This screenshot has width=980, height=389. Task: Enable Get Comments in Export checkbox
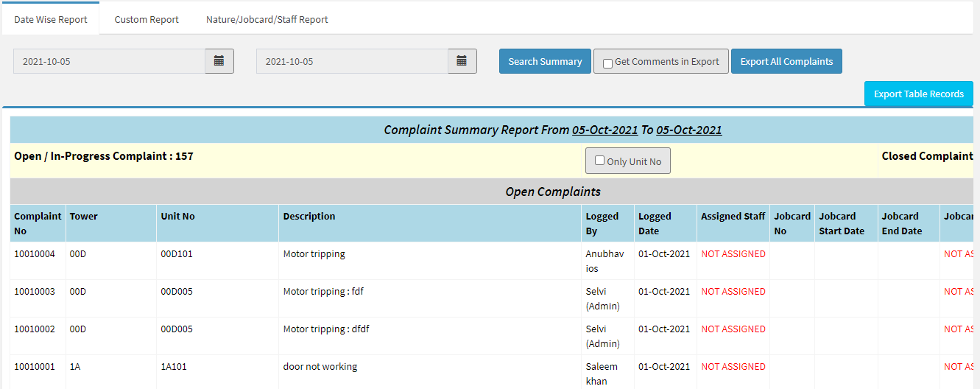(x=607, y=63)
